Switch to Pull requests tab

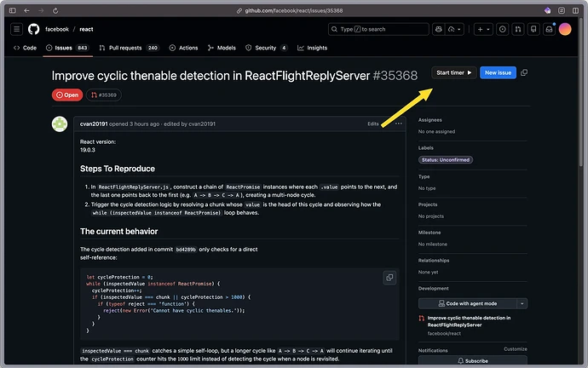tap(129, 48)
